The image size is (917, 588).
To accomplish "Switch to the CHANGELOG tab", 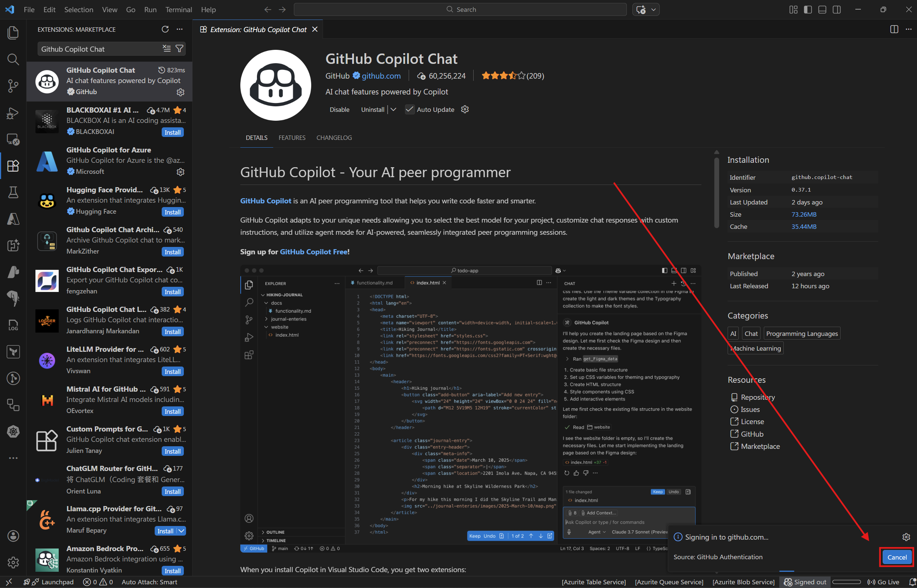I will click(x=334, y=138).
